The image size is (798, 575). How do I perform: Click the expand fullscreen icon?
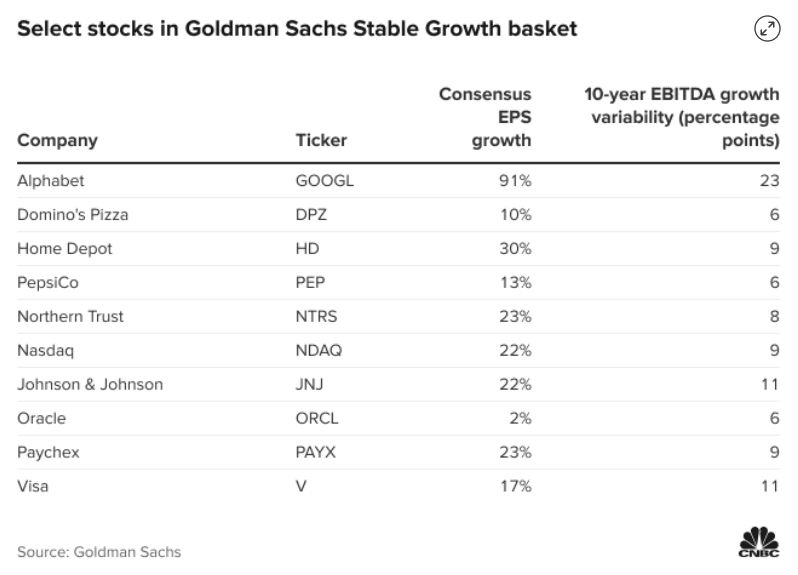(767, 30)
